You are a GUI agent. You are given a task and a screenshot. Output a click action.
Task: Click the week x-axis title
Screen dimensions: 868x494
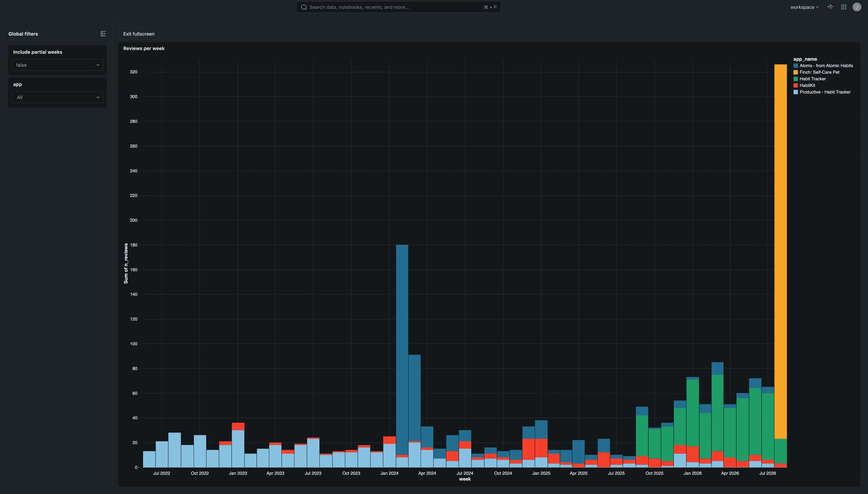[465, 479]
